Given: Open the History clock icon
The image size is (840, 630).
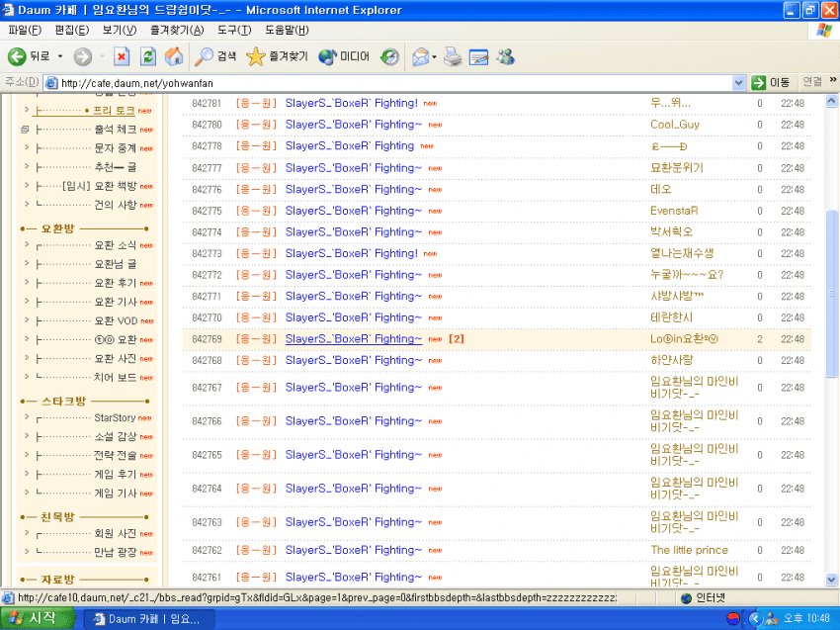Looking at the screenshot, I should (389, 56).
